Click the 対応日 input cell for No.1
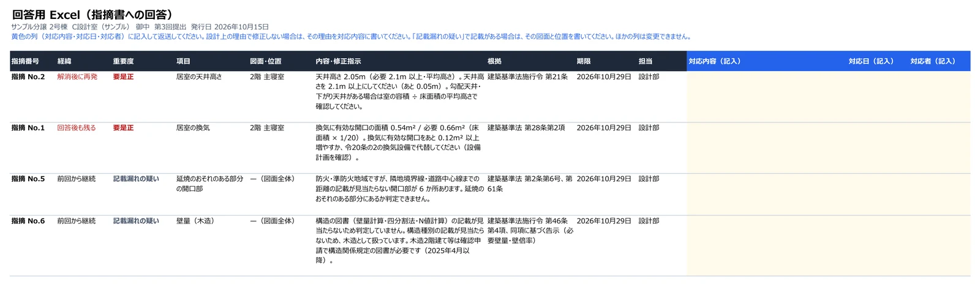 tap(878, 148)
